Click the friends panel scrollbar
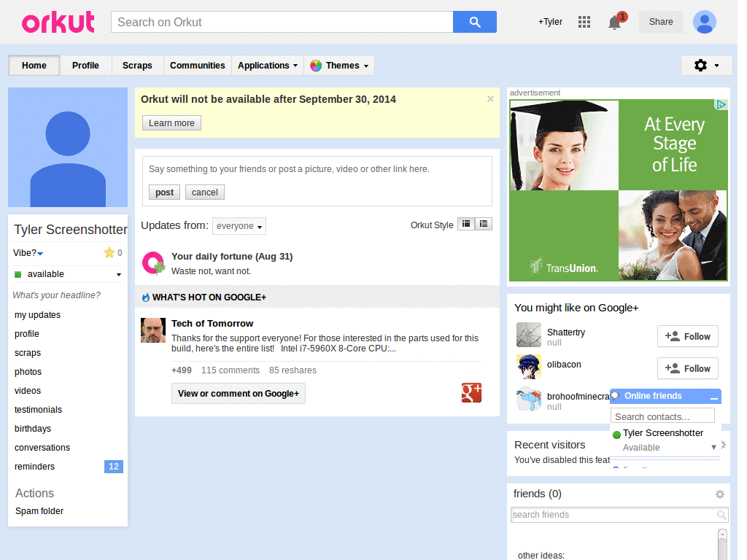747x560 pixels. click(722, 544)
